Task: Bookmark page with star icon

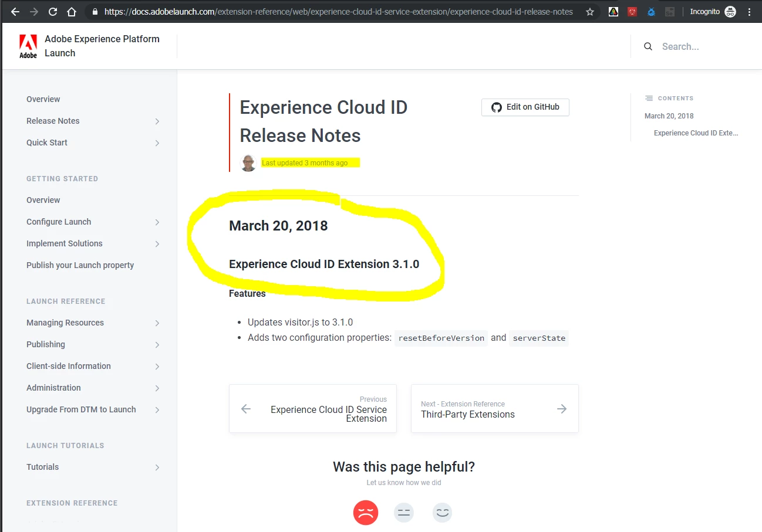Action: pos(589,12)
